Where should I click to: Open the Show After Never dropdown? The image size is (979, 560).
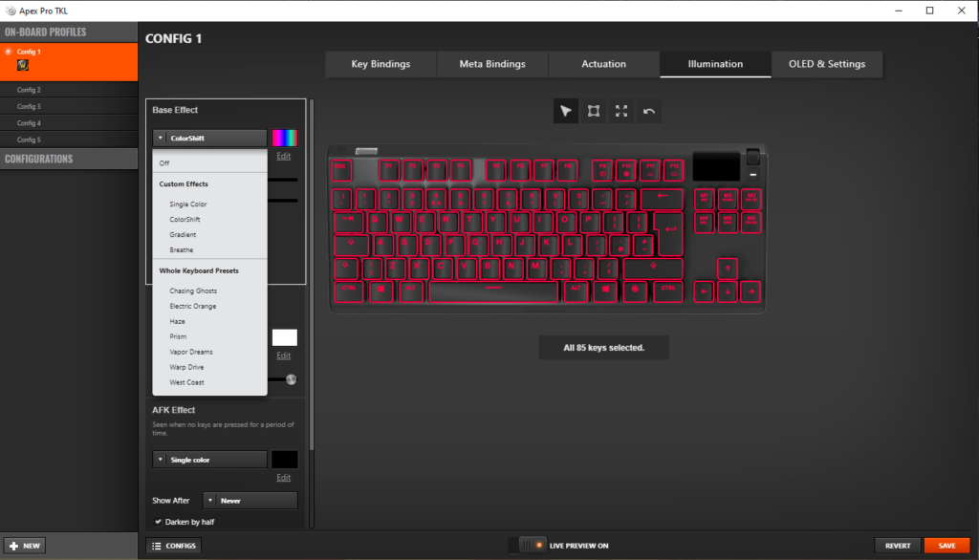[250, 501]
